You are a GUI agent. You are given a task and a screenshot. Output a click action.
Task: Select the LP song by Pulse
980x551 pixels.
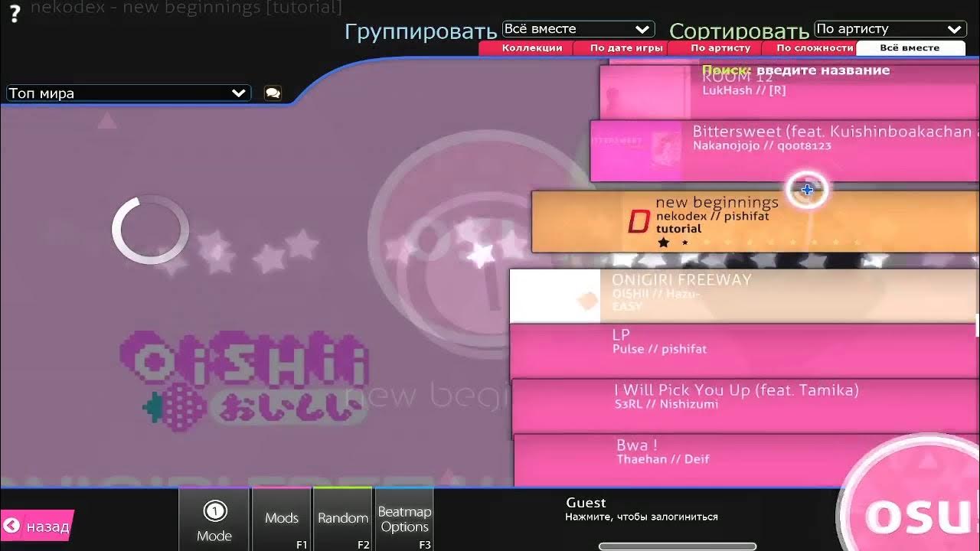(x=744, y=350)
